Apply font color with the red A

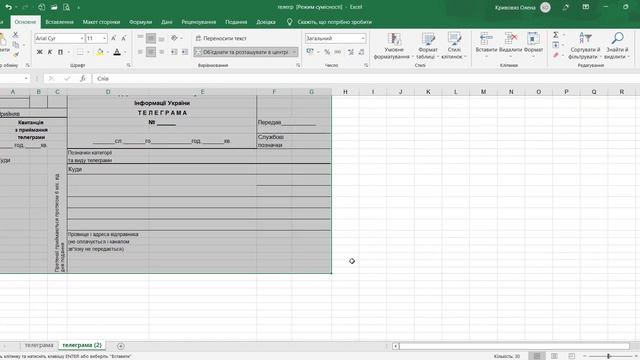point(117,52)
